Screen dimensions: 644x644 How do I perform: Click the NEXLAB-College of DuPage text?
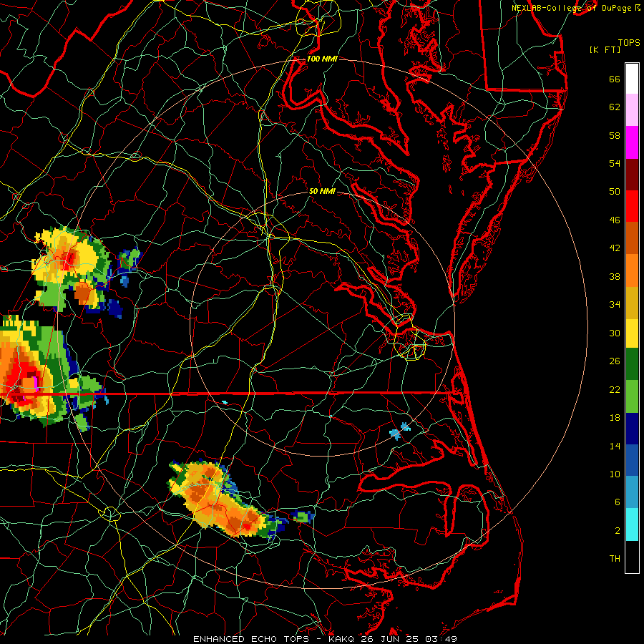572,8
